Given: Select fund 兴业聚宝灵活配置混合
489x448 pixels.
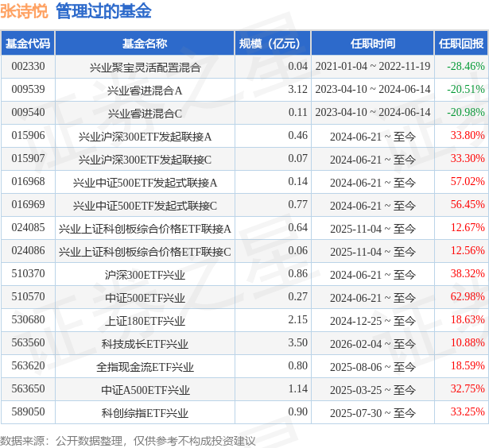Looking at the screenshot, I should [145, 68].
